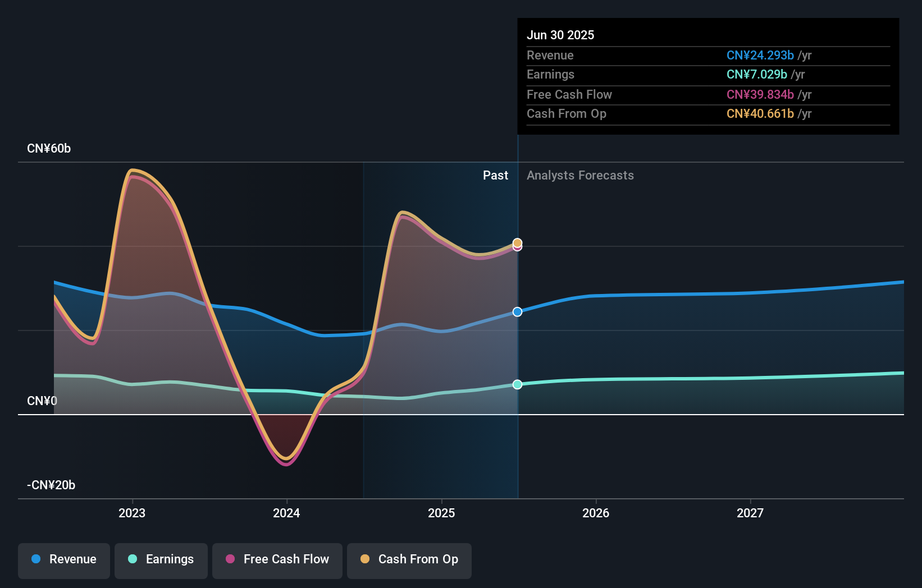Viewport: 922px width, 588px height.
Task: Click the 2023 x-axis label
Action: tap(132, 513)
